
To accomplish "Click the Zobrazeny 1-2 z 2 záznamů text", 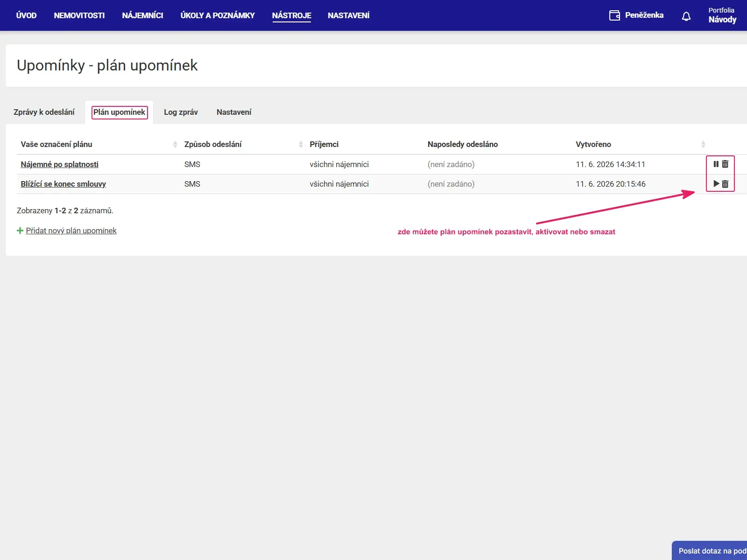I will [65, 210].
